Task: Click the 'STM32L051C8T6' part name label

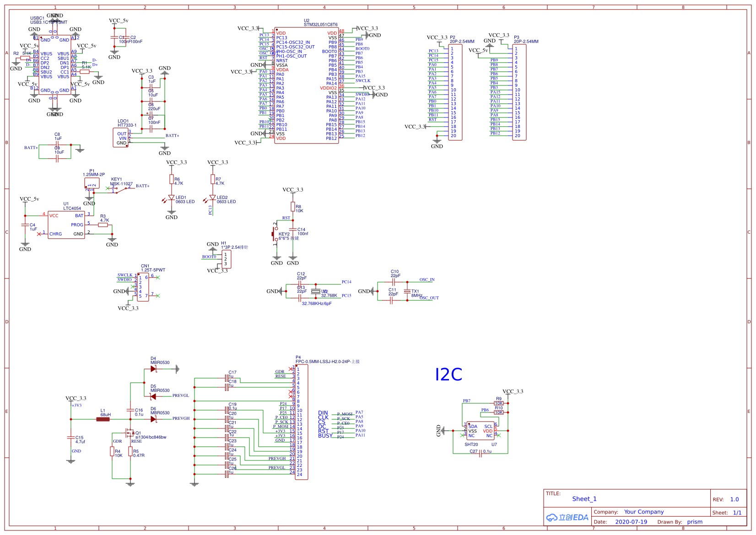Action: 321,25
